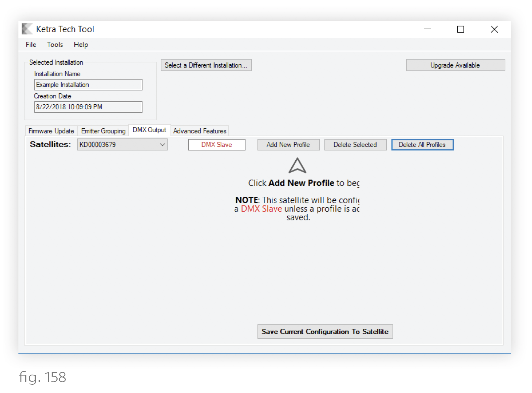Viewport: 532px width, 393px height.
Task: Click the 'Satellites:' label
Action: (50, 144)
